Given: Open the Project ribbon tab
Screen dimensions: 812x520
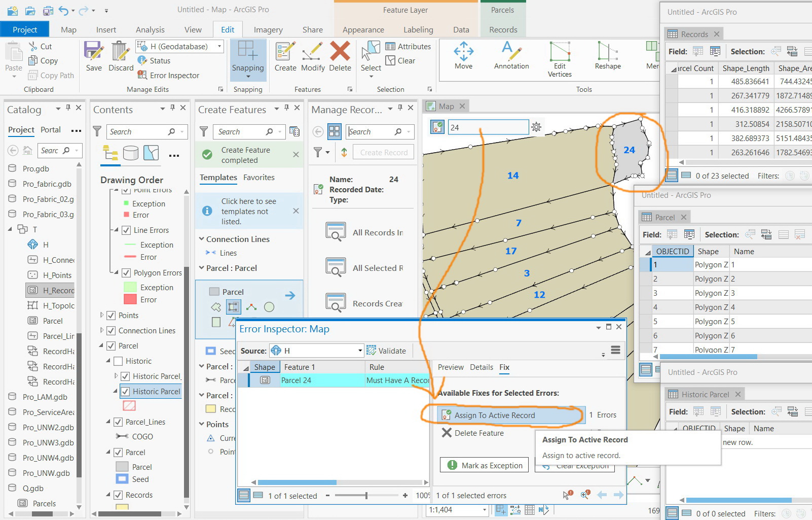Looking at the screenshot, I should pos(25,29).
